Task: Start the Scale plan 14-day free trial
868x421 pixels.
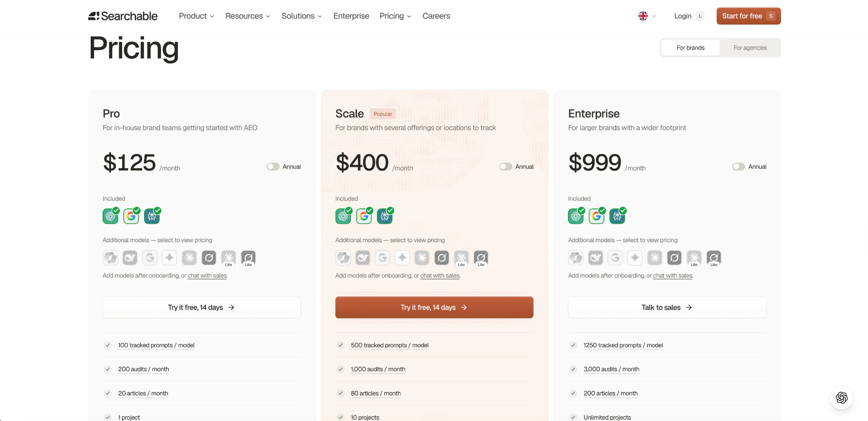Action: coord(434,307)
